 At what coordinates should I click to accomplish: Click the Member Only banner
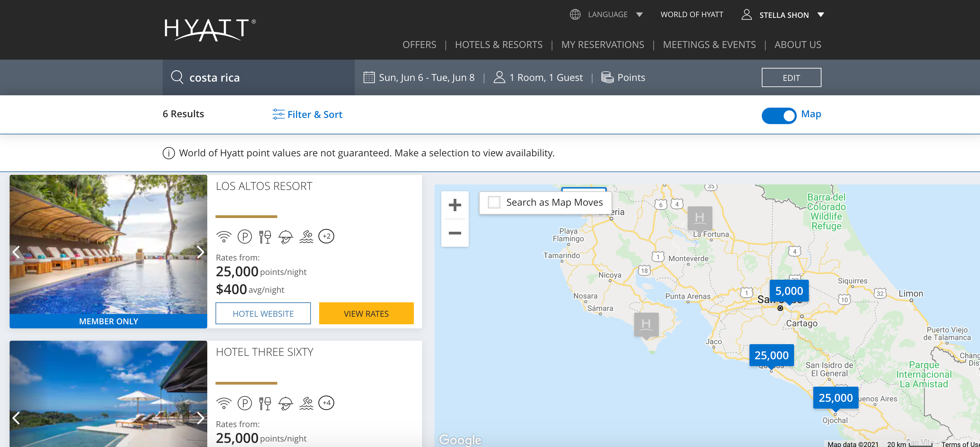tap(108, 321)
